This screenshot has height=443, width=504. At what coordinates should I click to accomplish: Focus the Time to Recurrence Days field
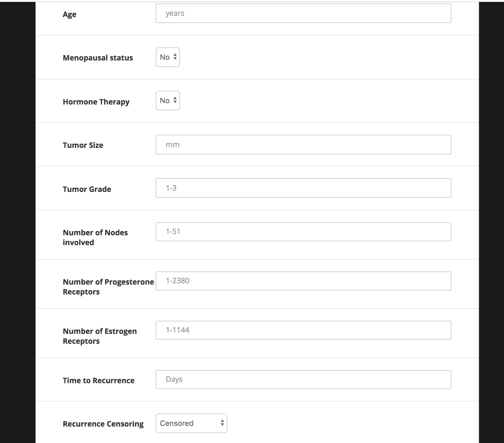(303, 380)
